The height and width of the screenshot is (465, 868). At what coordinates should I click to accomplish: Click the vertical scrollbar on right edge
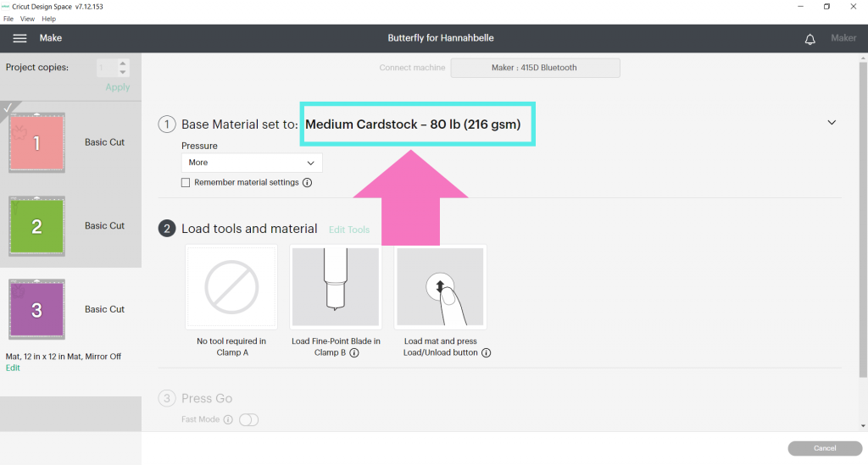pos(863,221)
